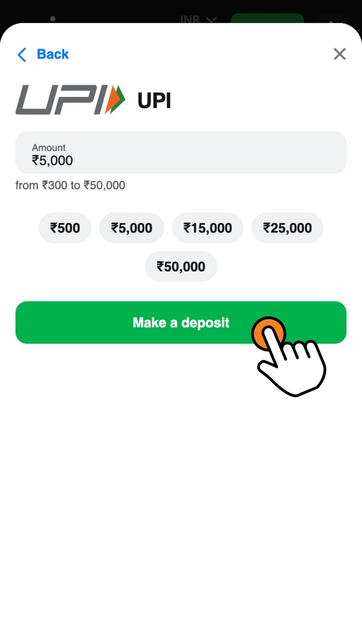The width and height of the screenshot is (362, 644).
Task: Click the deposit range text under Amount
Action: pos(70,185)
